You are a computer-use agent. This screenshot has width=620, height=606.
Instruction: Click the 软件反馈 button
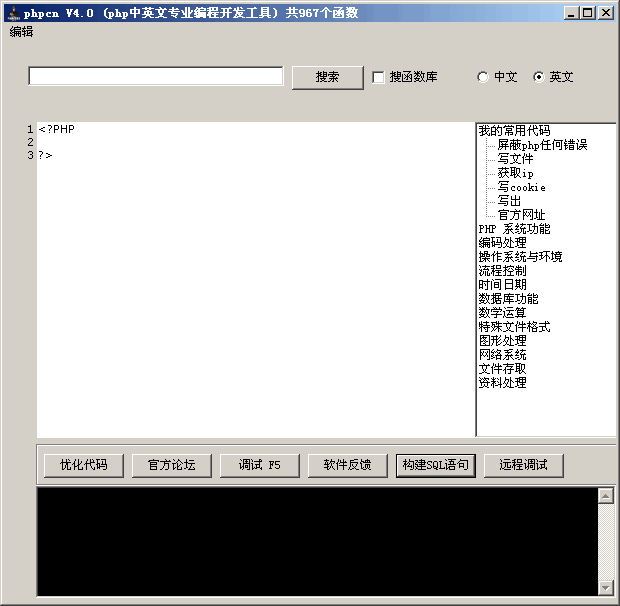tap(348, 465)
